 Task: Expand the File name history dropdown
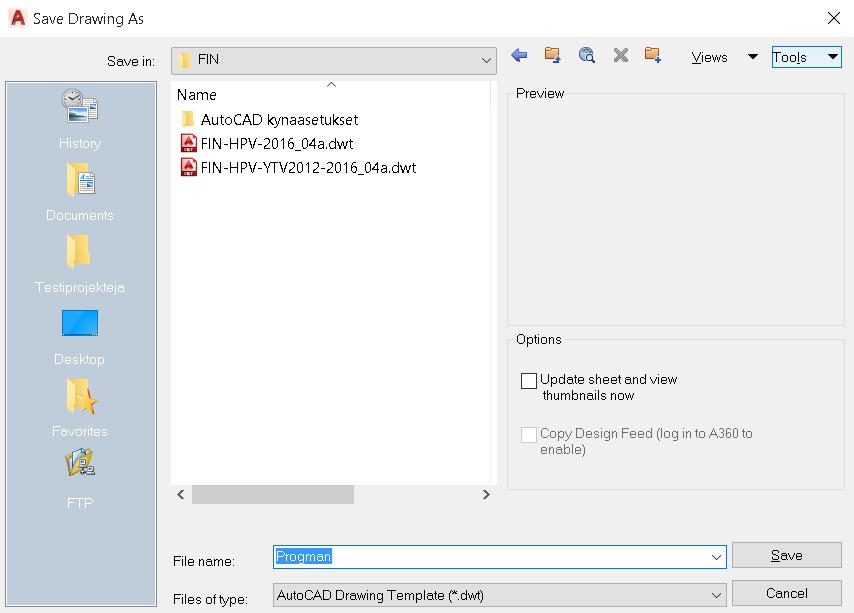pos(716,557)
